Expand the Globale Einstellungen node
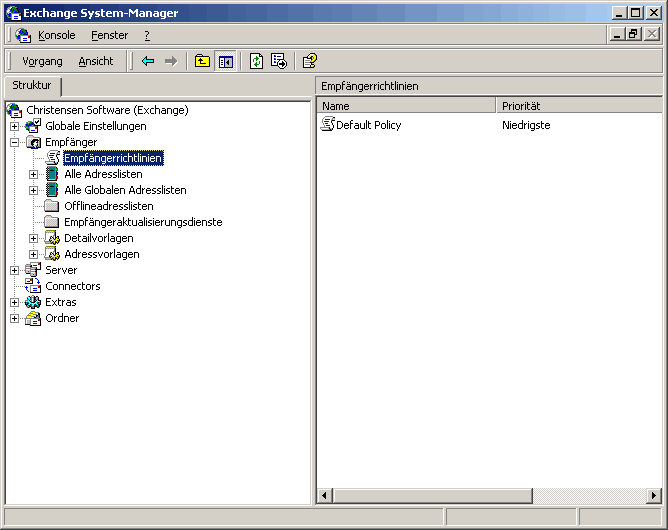 click(14, 127)
